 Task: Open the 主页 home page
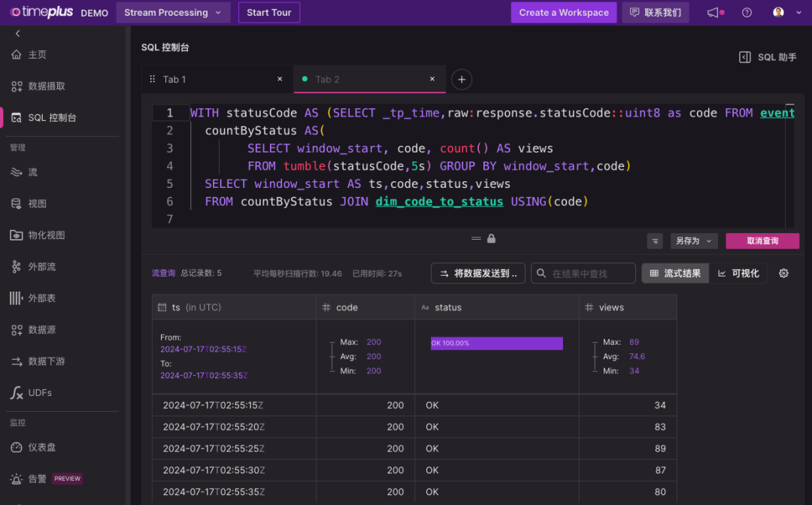pos(29,54)
